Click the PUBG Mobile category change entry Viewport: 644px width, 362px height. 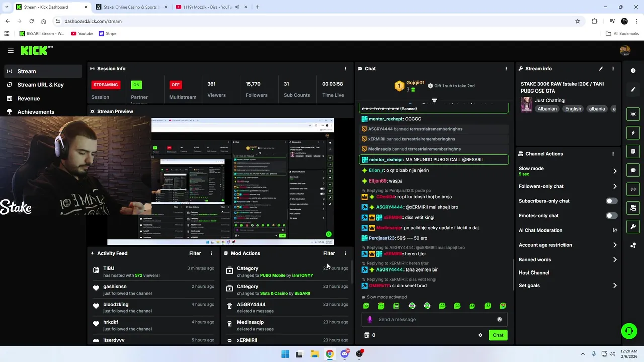(287, 271)
